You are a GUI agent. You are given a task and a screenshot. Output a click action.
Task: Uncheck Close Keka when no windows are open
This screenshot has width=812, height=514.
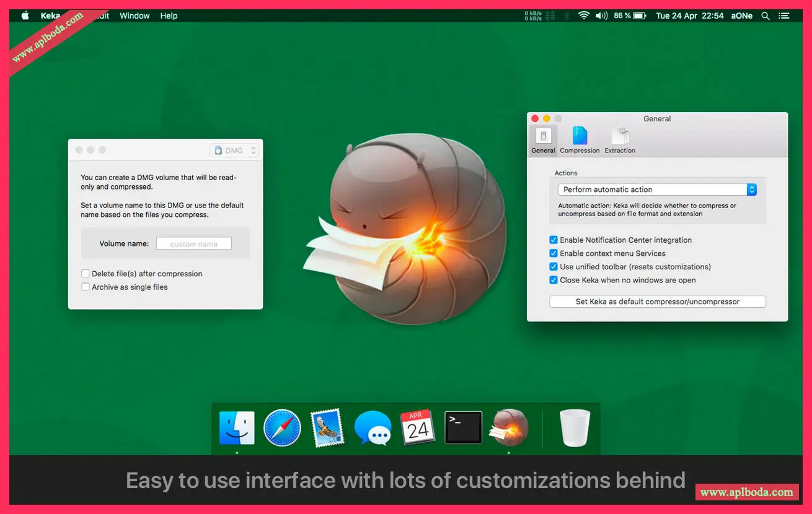554,280
